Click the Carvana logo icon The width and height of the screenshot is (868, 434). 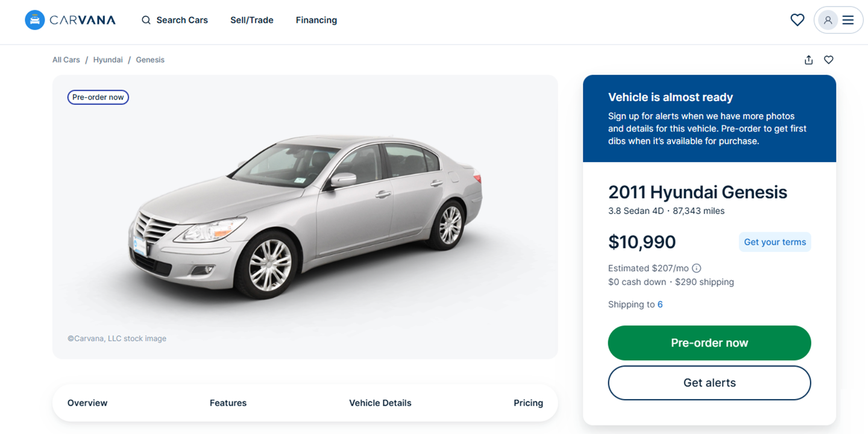click(35, 20)
